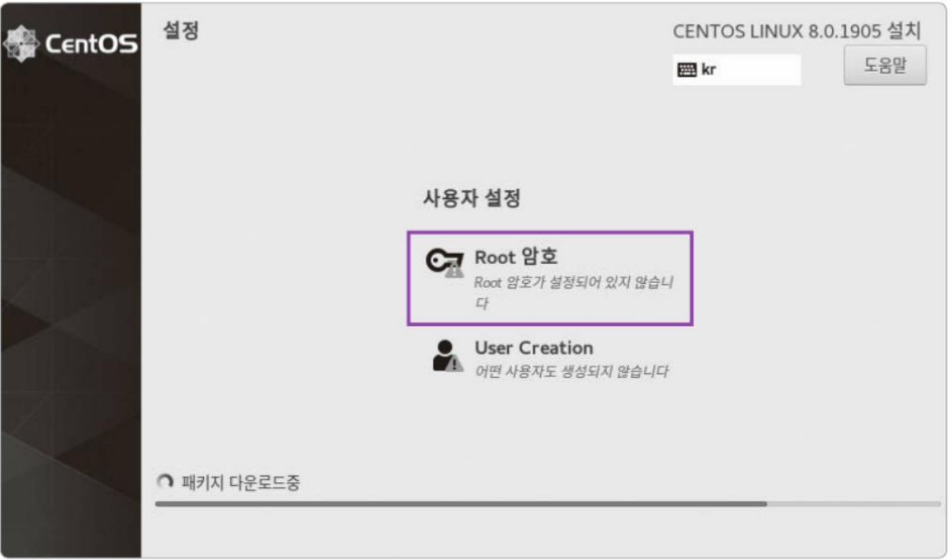
Task: Click the 설정 page title
Action: pyautogui.click(x=181, y=30)
